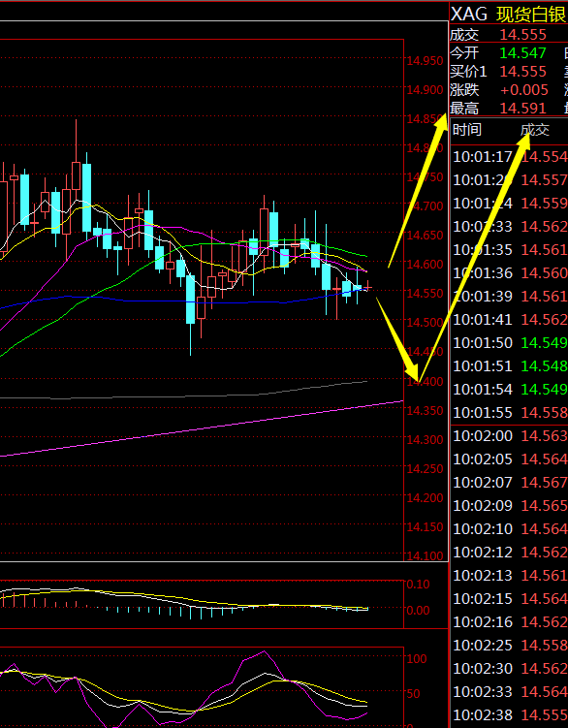The height and width of the screenshot is (728, 568).
Task: Select the green tick row at 10:01:54
Action: (510, 389)
